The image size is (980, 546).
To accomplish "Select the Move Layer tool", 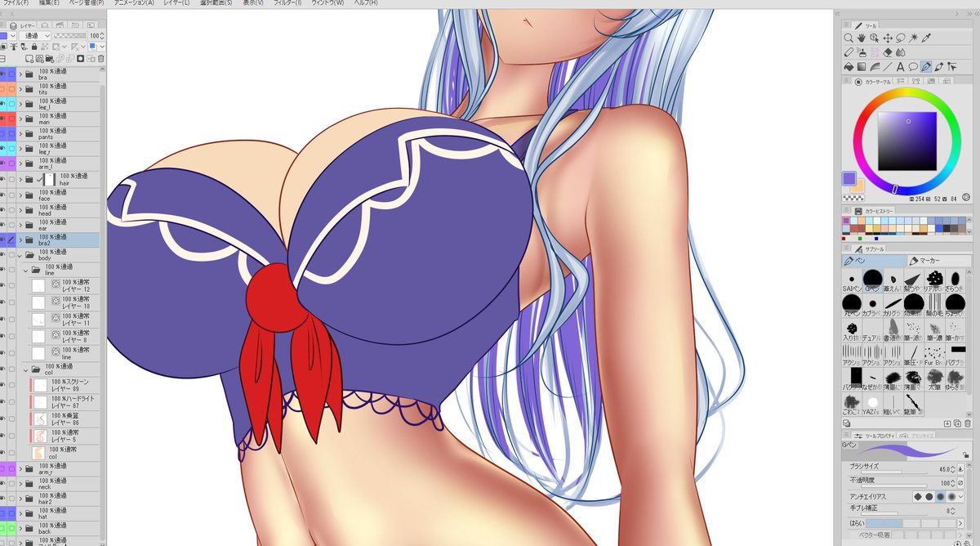I will [888, 38].
